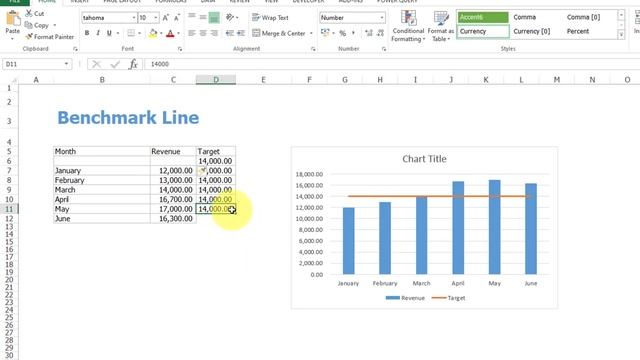This screenshot has width=640, height=360.
Task: Click the highlighted Bottom Align icon
Action: (214, 18)
